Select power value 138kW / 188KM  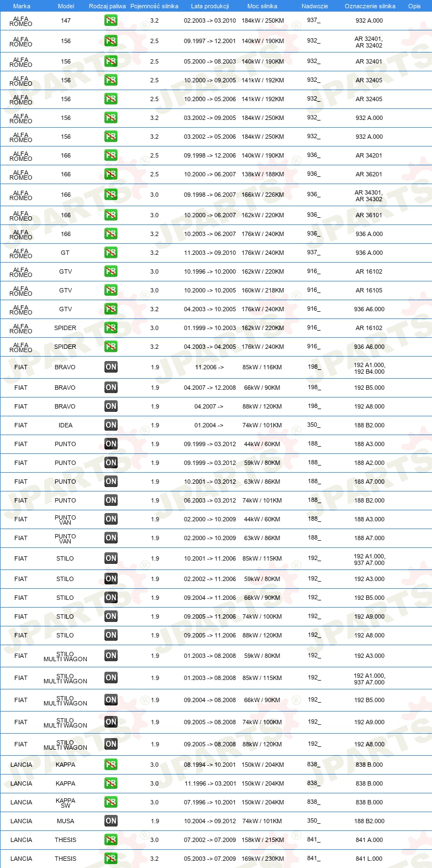pyautogui.click(x=263, y=174)
